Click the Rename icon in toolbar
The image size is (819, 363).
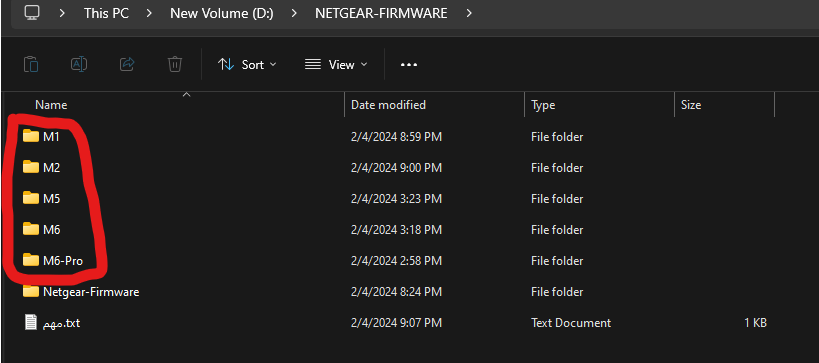click(x=79, y=64)
